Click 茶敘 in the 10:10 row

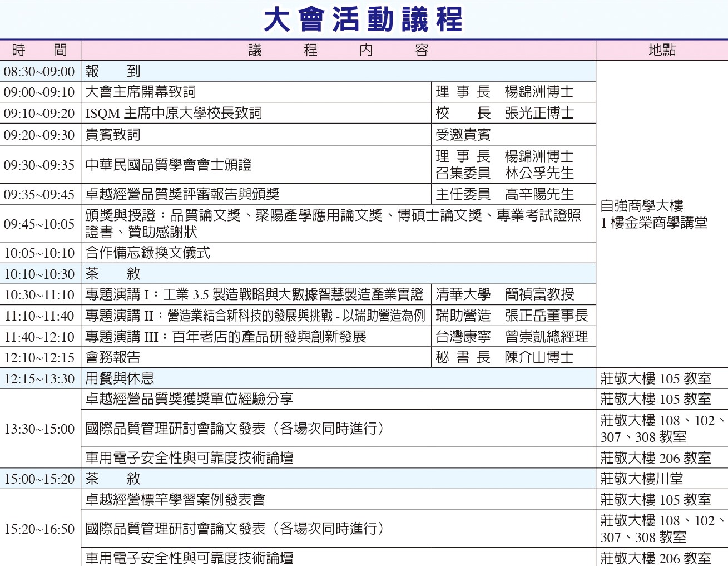coord(113,274)
